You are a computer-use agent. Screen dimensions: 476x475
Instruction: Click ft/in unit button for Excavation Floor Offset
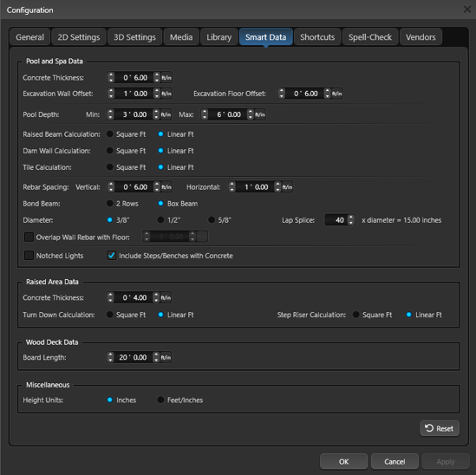337,94
